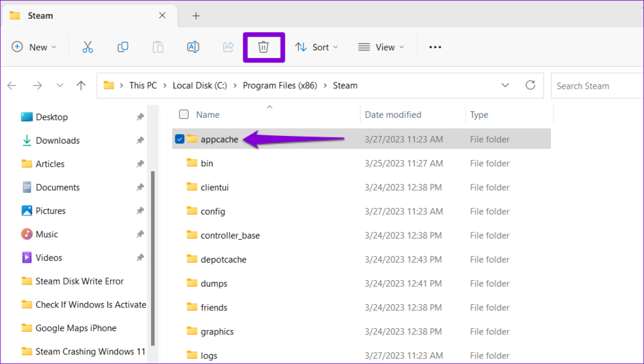
Task: Click the Cut icon in the toolbar
Action: point(88,47)
